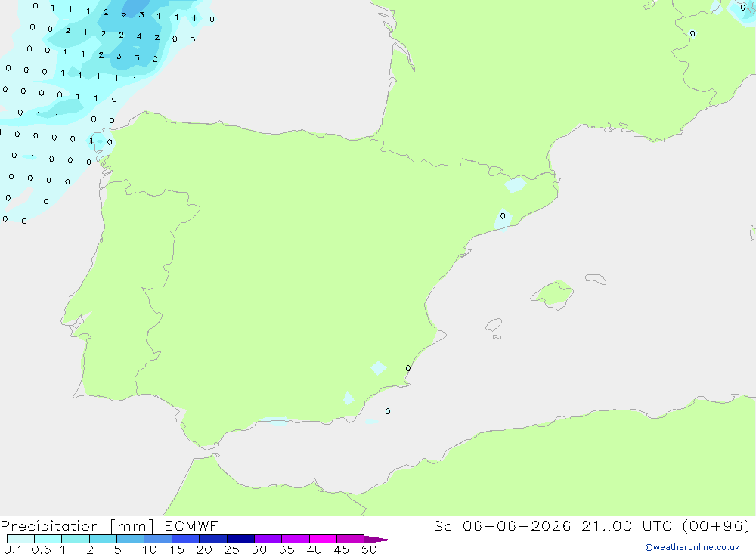The image size is (756, 554).
Task: Click the '[mm]' unit label
Action: (x=132, y=526)
